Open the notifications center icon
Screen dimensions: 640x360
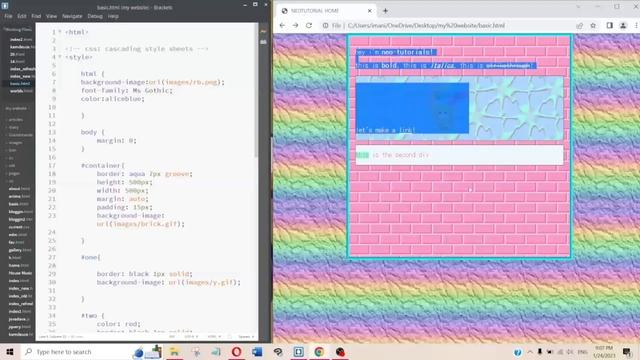click(627, 352)
